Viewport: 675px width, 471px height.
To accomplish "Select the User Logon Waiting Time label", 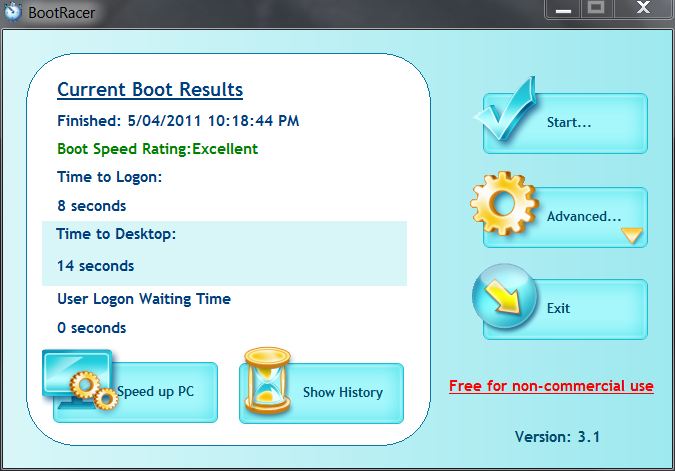I will coord(144,299).
